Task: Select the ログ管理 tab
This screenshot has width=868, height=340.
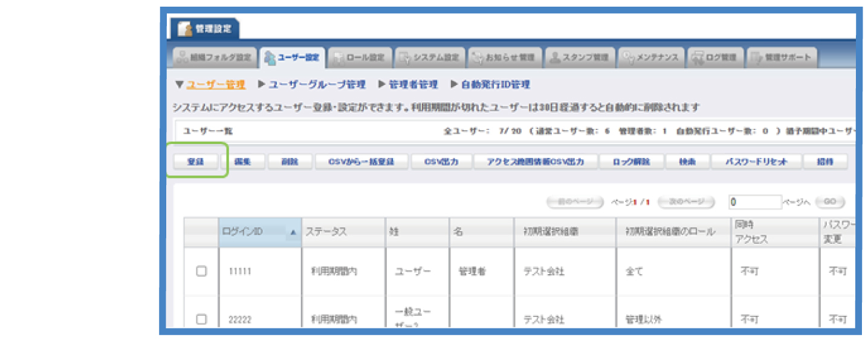Action: click(x=715, y=57)
